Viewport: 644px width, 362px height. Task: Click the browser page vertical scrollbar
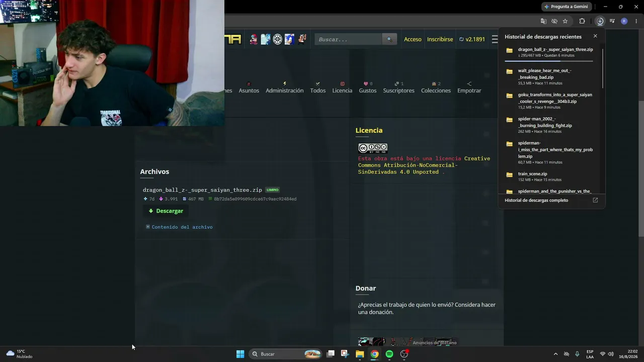[641, 168]
